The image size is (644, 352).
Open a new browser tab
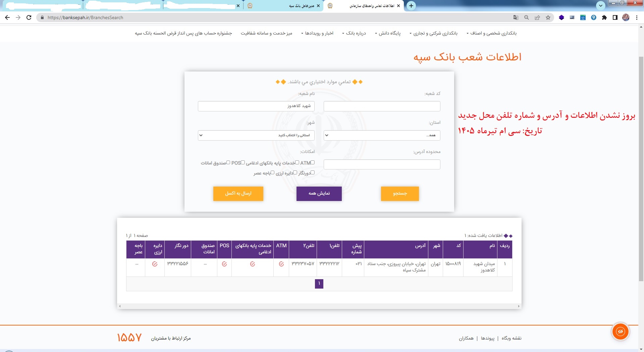tap(411, 5)
